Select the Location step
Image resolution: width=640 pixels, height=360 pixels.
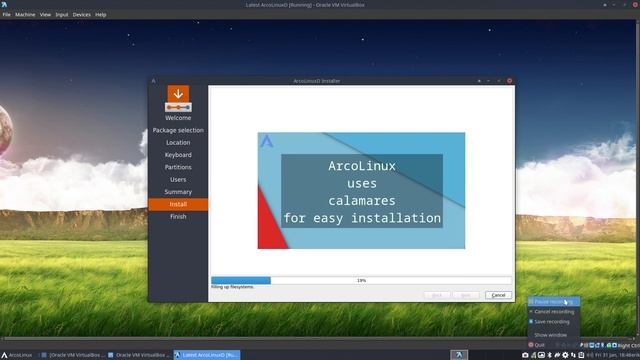click(178, 142)
